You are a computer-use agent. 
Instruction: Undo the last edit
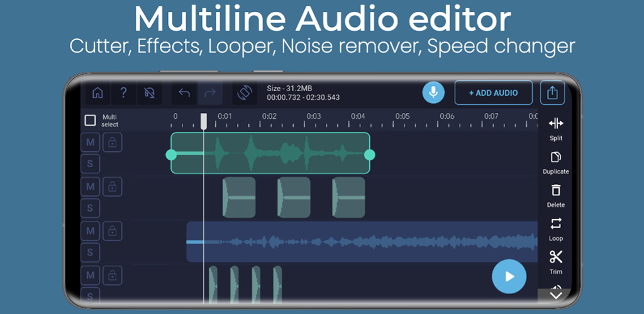pyautogui.click(x=184, y=93)
